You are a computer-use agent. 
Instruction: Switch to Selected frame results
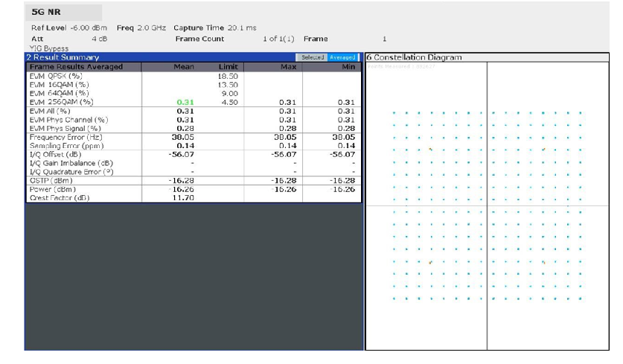click(x=309, y=57)
